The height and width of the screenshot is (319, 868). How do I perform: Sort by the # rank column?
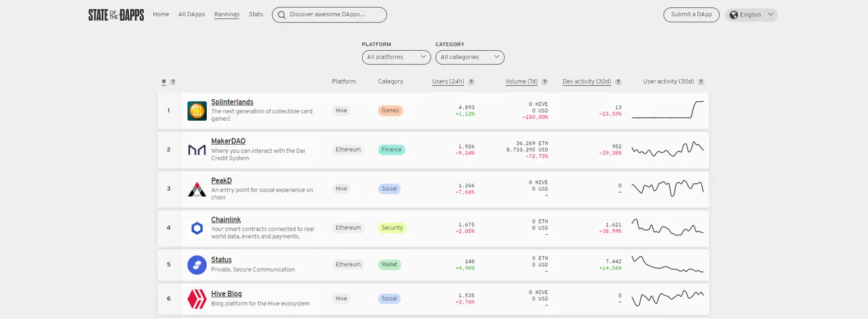[163, 82]
